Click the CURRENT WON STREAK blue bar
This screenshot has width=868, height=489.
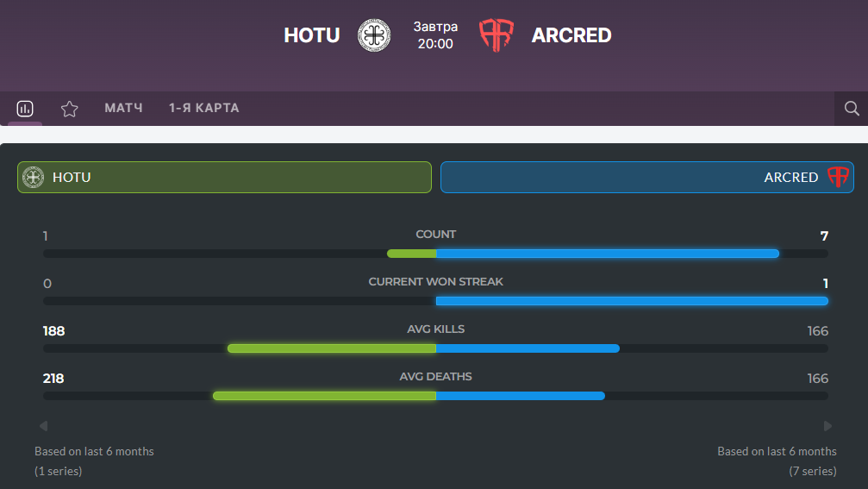click(632, 301)
